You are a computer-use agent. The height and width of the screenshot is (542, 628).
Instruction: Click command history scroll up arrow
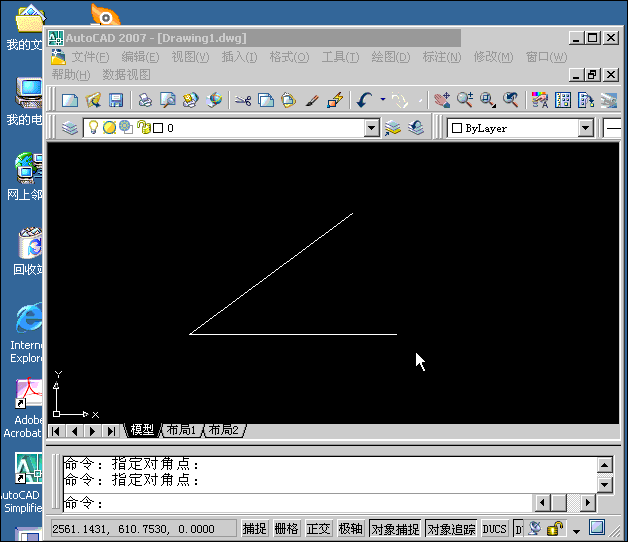[x=604, y=465]
